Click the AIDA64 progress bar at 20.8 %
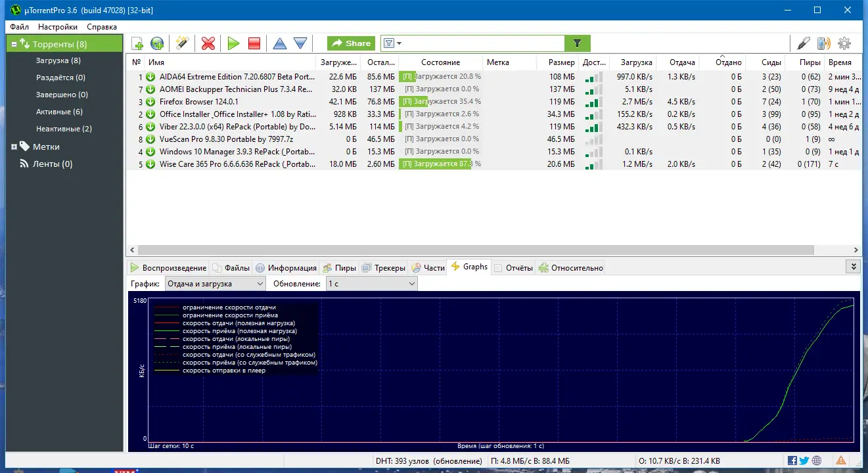This screenshot has height=473, width=868. coord(440,77)
